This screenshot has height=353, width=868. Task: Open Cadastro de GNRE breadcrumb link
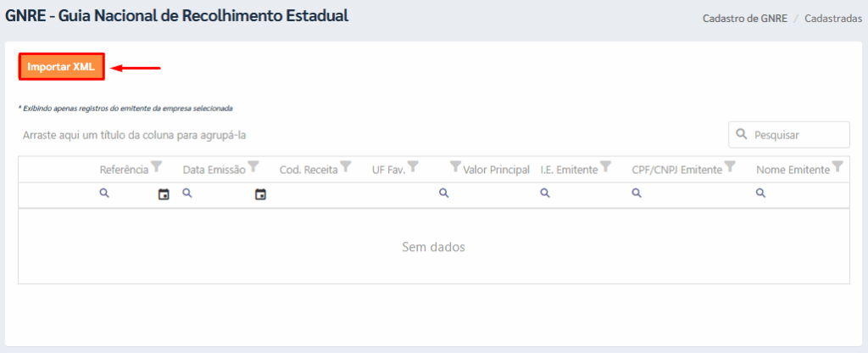pos(745,19)
